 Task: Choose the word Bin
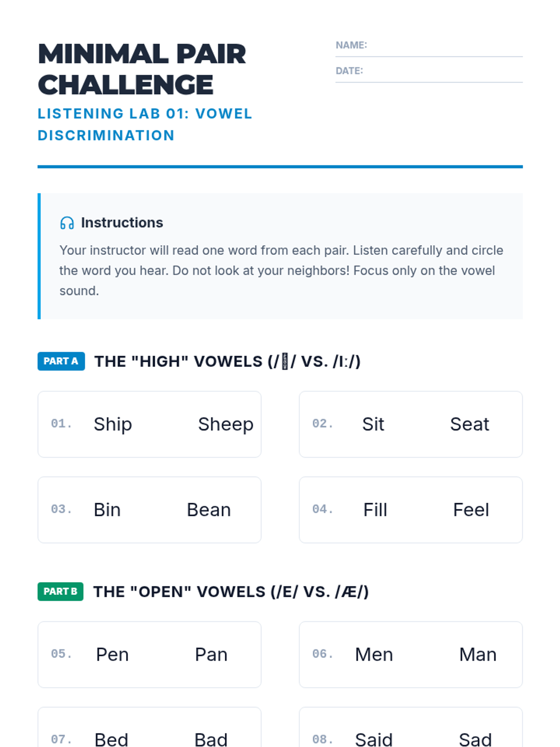[107, 510]
